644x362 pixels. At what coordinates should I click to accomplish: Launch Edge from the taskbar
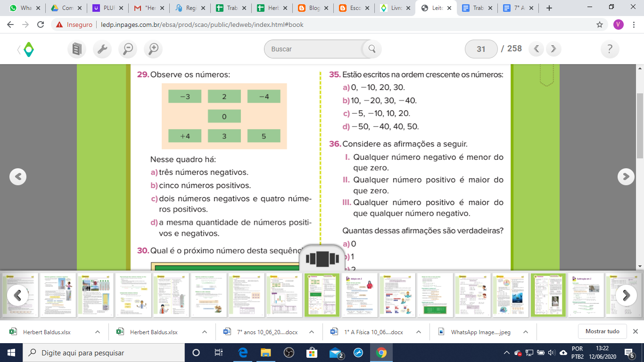coord(243,353)
